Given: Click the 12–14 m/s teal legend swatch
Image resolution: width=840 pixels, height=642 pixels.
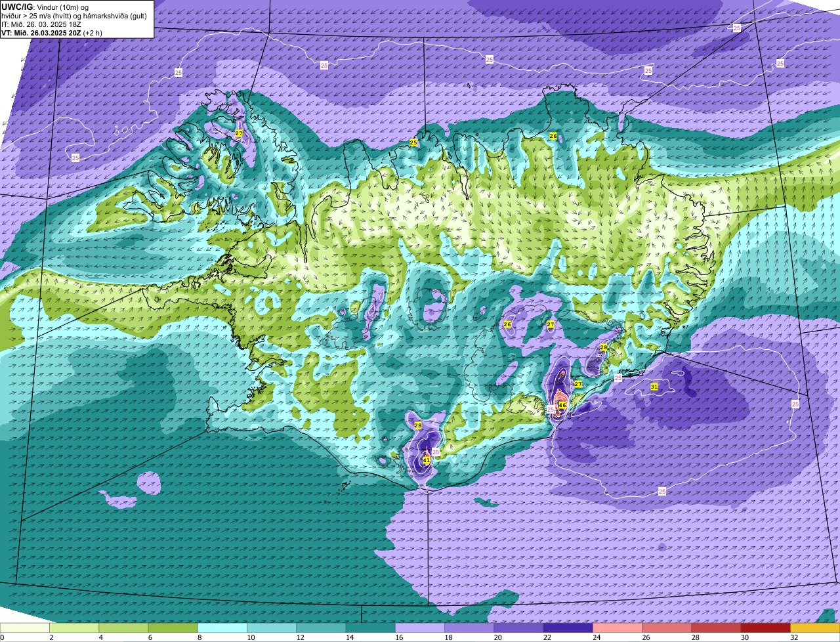Looking at the screenshot, I should coord(321,628).
